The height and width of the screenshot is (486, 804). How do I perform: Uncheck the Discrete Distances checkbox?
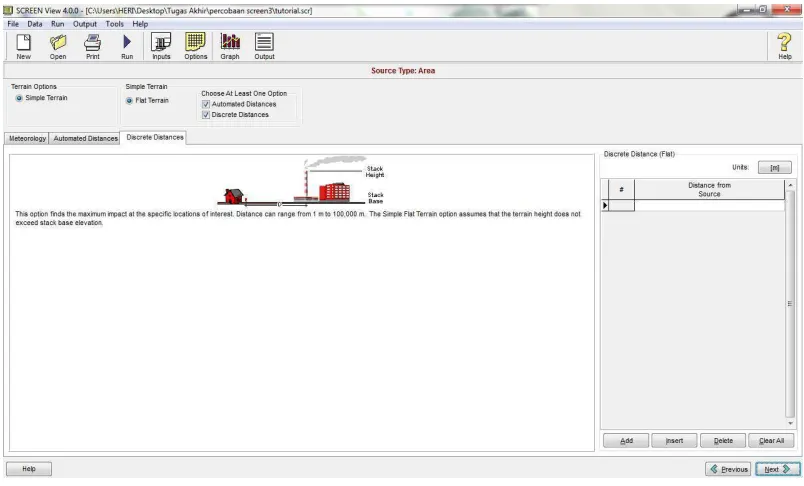click(206, 115)
